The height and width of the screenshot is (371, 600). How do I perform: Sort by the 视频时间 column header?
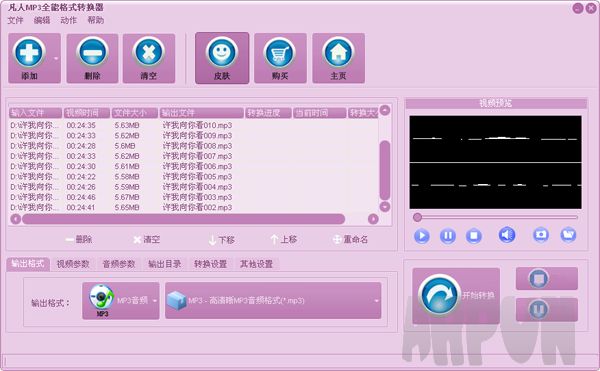point(87,113)
